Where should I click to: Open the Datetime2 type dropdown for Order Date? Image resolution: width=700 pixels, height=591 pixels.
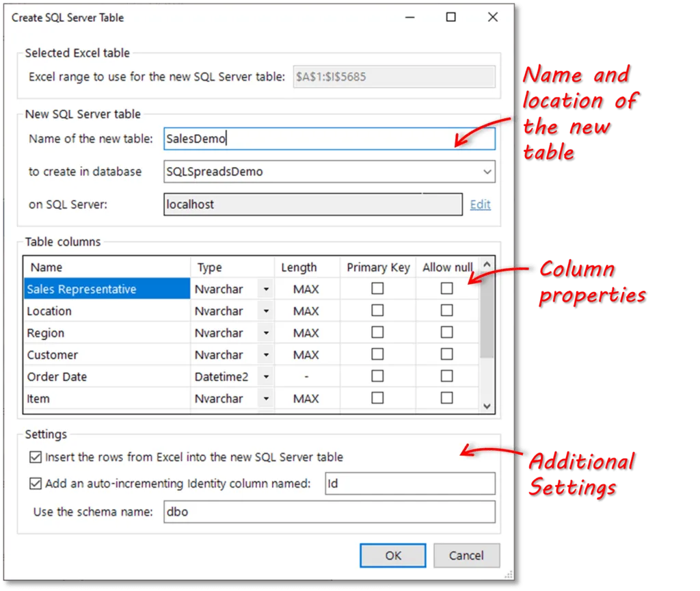266,377
